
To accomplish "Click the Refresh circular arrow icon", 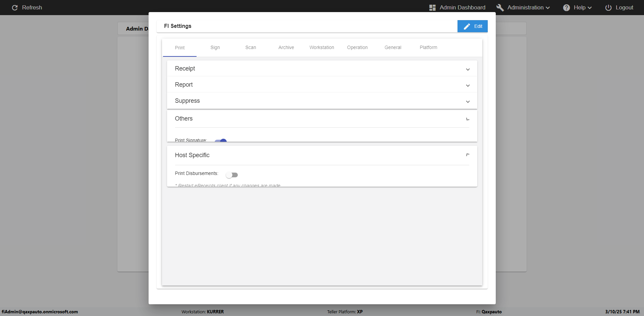I will click(15, 7).
